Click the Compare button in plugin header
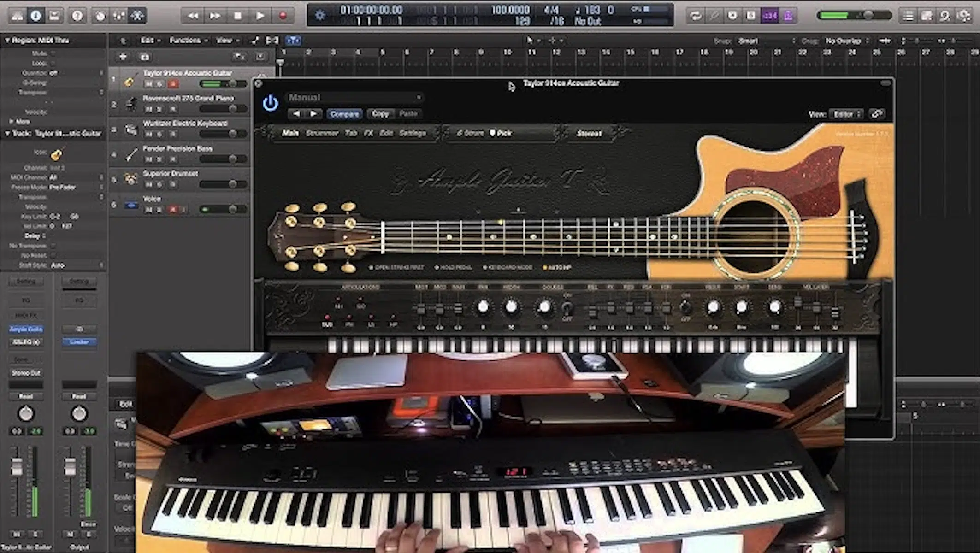 (345, 114)
